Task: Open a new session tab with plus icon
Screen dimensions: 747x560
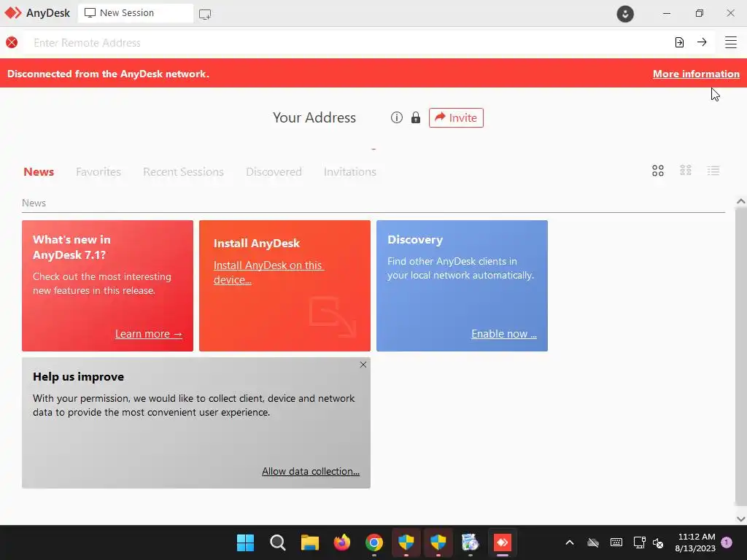Action: pyautogui.click(x=205, y=15)
